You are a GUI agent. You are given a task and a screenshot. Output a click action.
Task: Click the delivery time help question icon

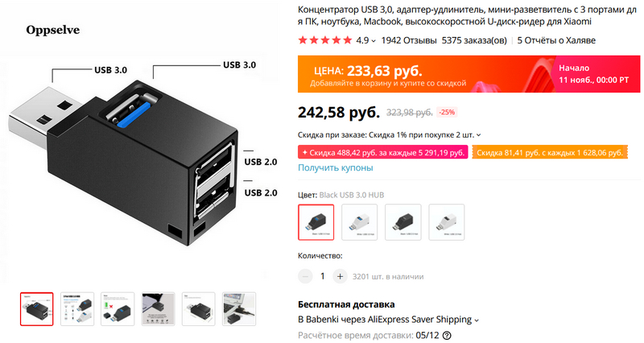coord(447,335)
